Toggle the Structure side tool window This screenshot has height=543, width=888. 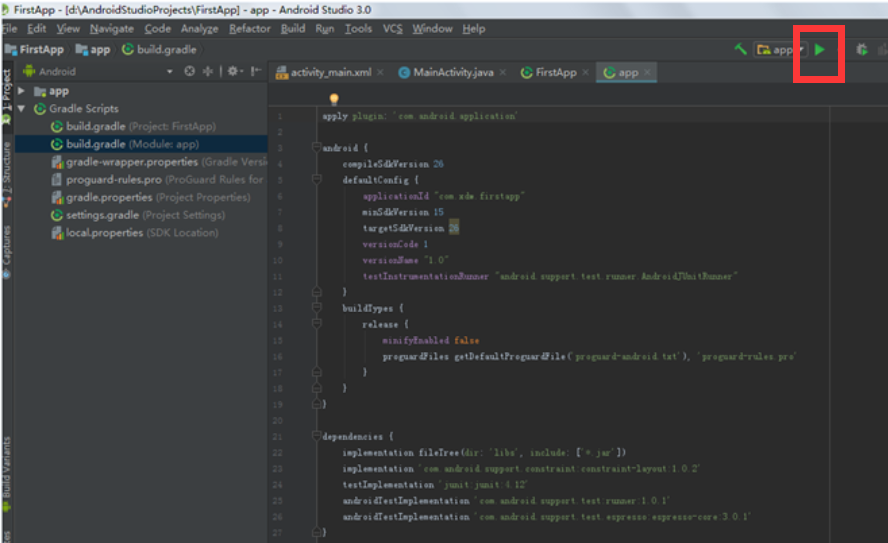coord(6,173)
